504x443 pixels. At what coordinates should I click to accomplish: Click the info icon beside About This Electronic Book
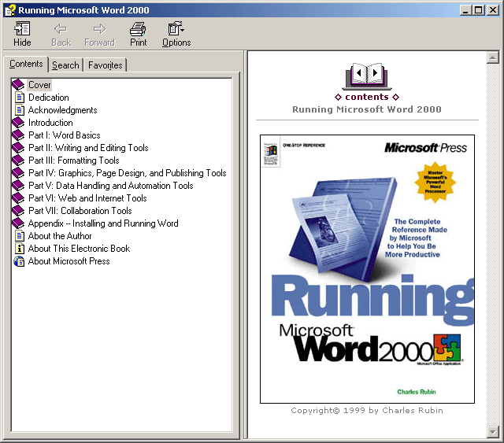pos(20,249)
